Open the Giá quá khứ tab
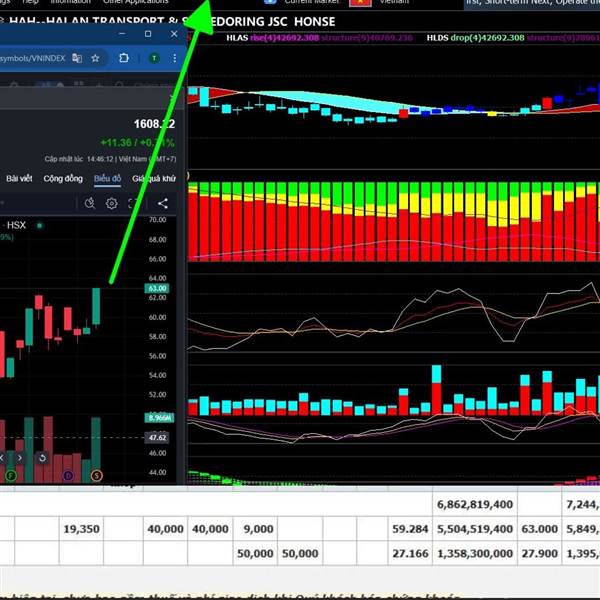Screen dimensions: 600x600 click(154, 178)
